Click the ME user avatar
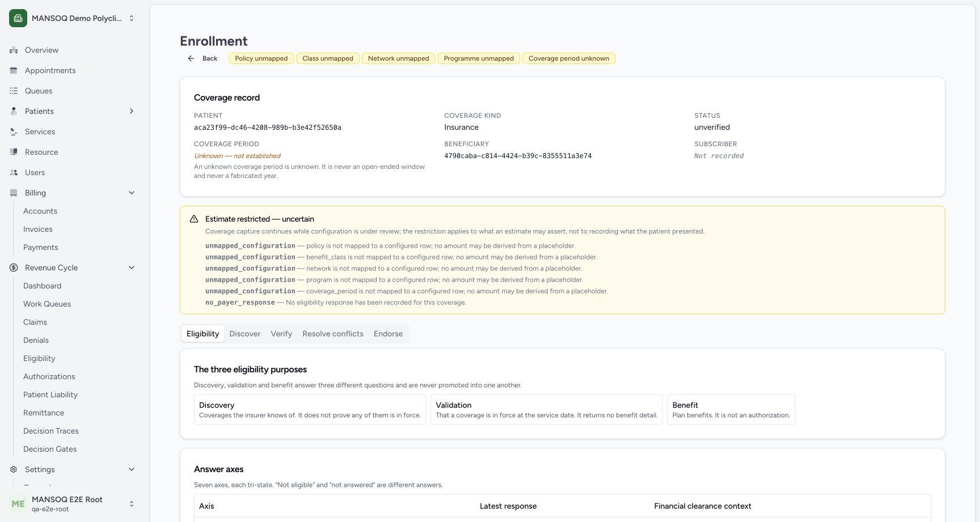 (x=18, y=504)
